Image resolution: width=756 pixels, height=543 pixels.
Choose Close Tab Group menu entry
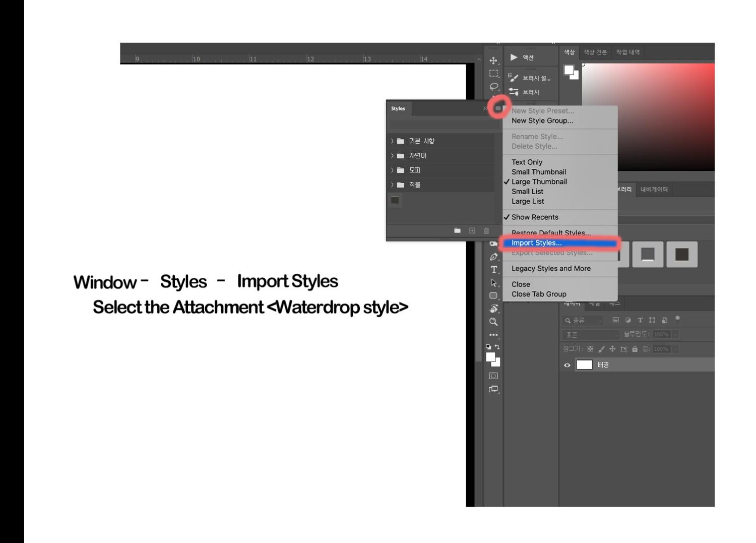[560, 294]
